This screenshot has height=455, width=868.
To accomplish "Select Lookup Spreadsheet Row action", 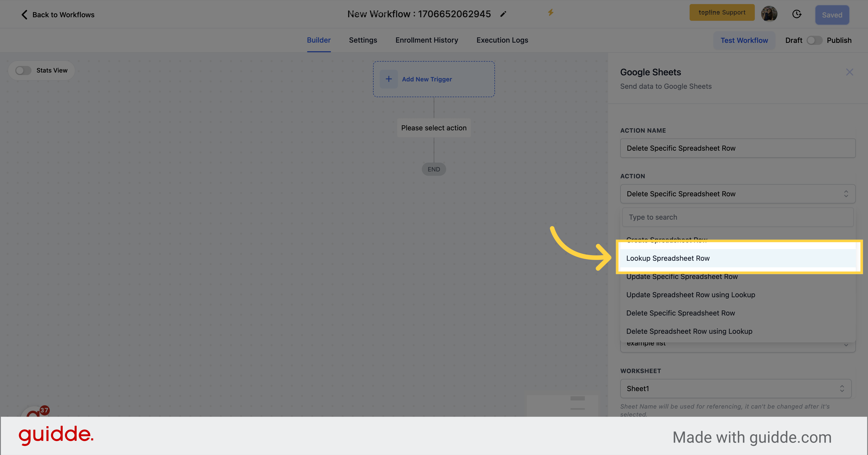I will (668, 258).
